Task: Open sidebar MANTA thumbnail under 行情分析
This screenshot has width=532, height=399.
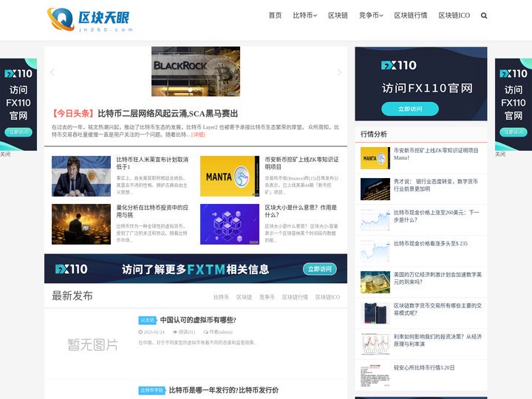Action: [x=375, y=158]
